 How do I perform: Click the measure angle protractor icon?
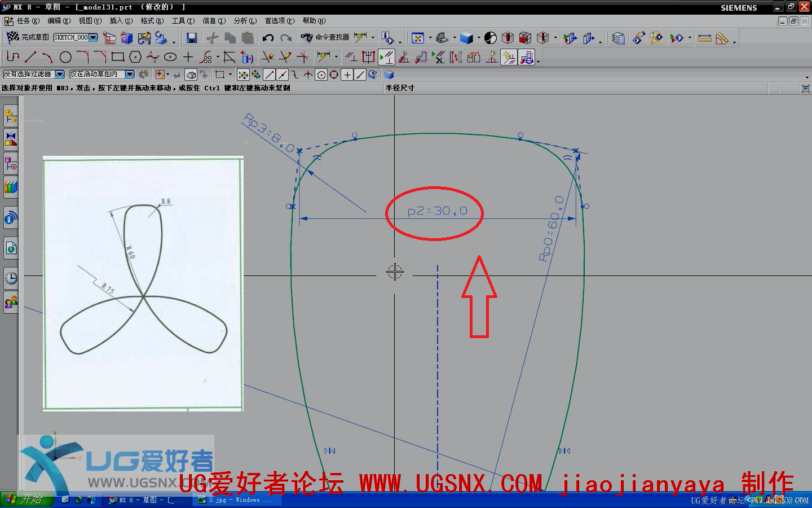click(x=722, y=38)
